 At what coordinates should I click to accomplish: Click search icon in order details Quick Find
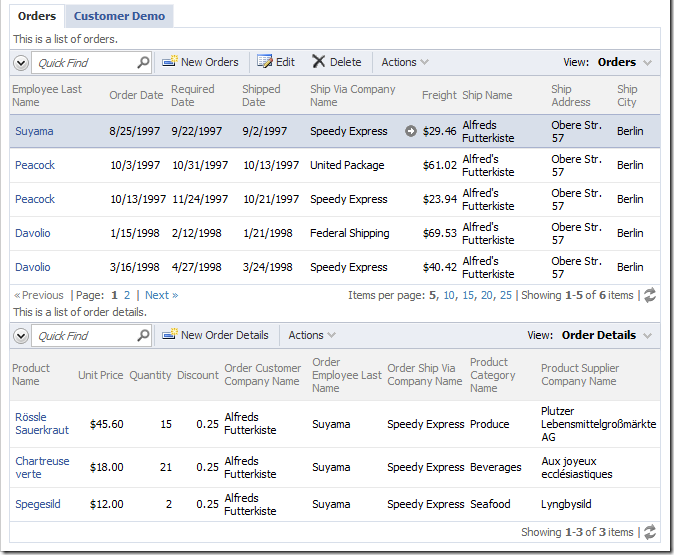[x=143, y=336]
